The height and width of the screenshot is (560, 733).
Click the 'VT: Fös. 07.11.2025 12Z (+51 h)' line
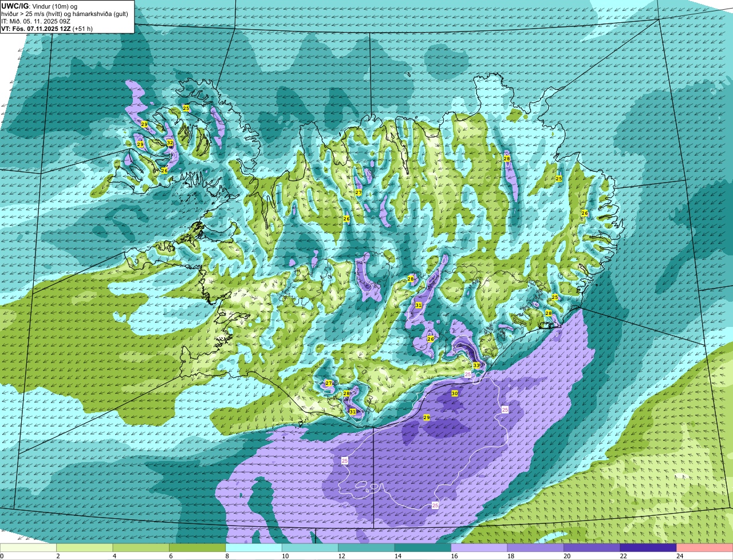46,28
